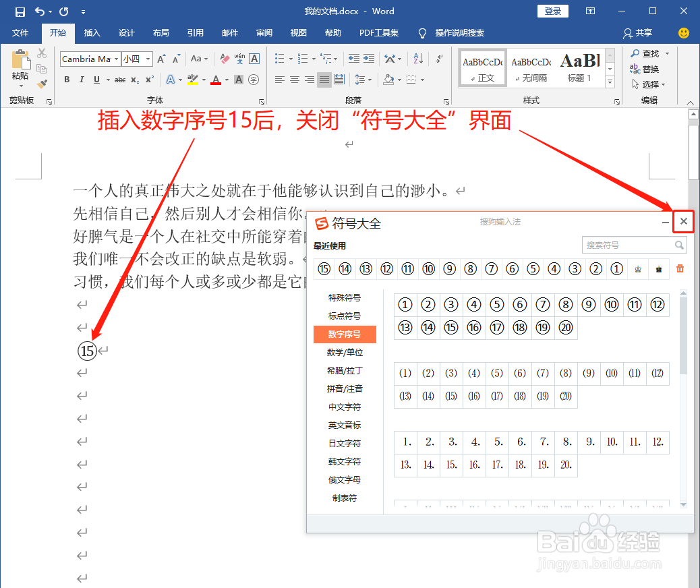Select the Format Painter tool
700x588 pixels.
(x=42, y=83)
